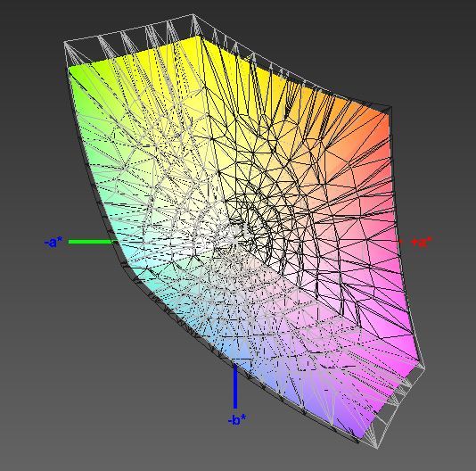
Task: Select the blue -b* axis line
Action: (235, 386)
